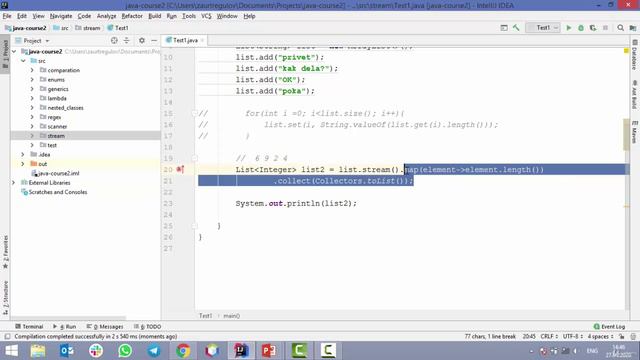Click the breakpoint marker on line 20

tap(180, 169)
